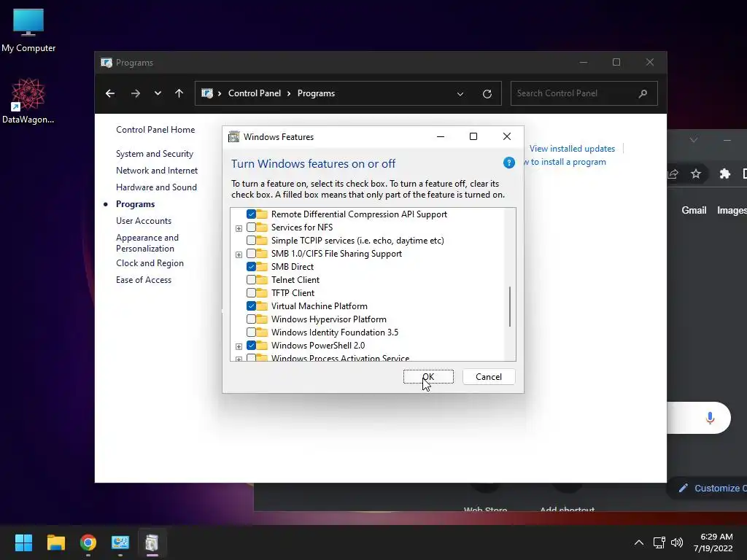Open System and Security category
This screenshot has width=747, height=560.
point(155,154)
